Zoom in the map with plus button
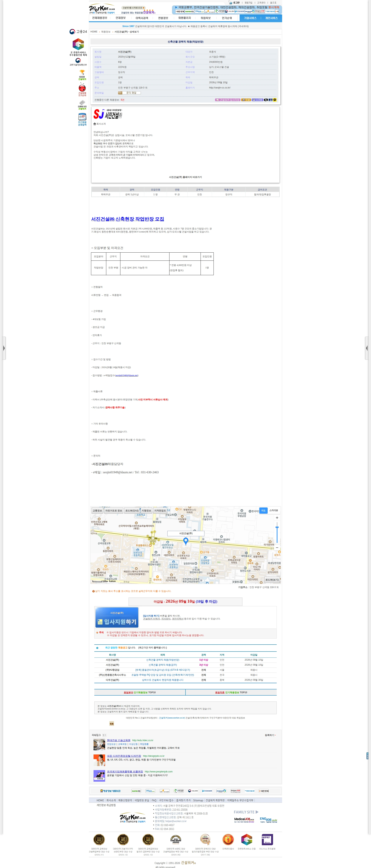 277,518
